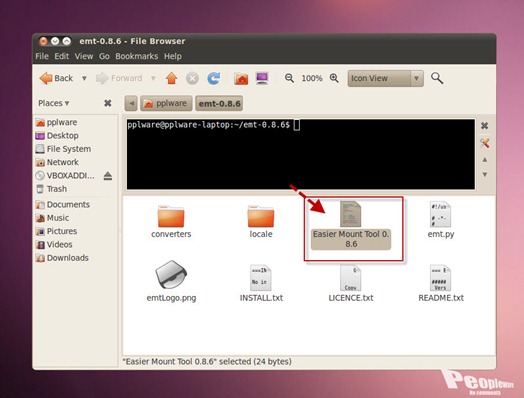Select the Easier Mount Tool 0.8.6 file
The image size is (524, 398).
pos(351,225)
